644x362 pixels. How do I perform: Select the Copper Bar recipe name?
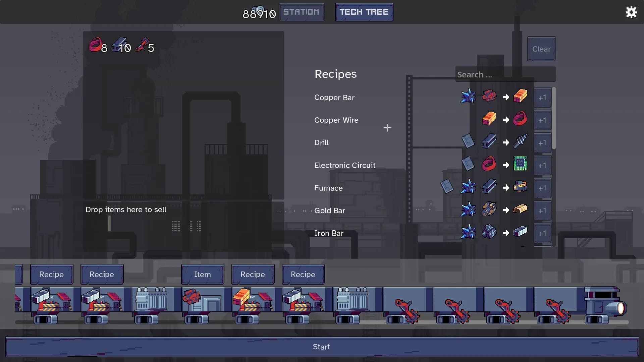point(334,98)
